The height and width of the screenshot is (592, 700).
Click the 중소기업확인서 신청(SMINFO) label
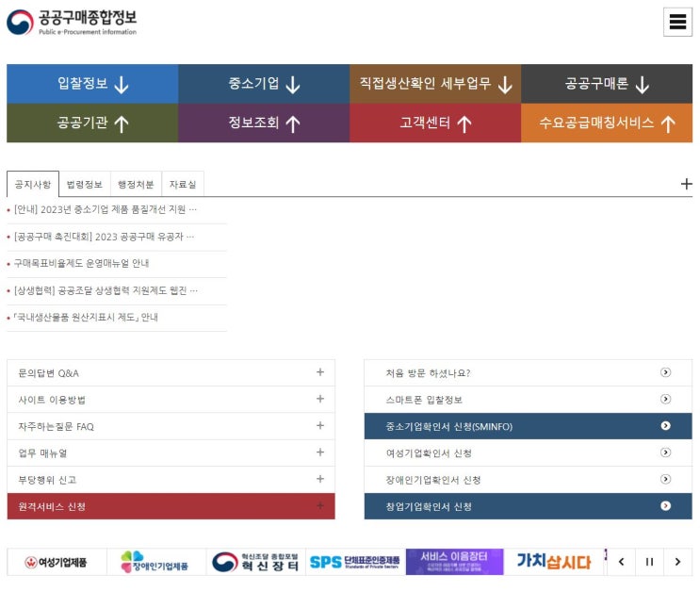click(449, 427)
